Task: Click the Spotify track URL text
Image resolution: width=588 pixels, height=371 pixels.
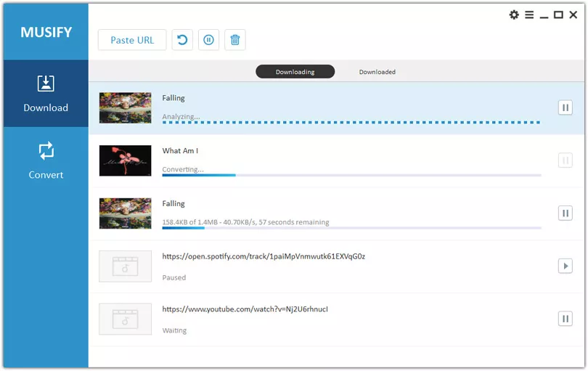Action: click(264, 256)
